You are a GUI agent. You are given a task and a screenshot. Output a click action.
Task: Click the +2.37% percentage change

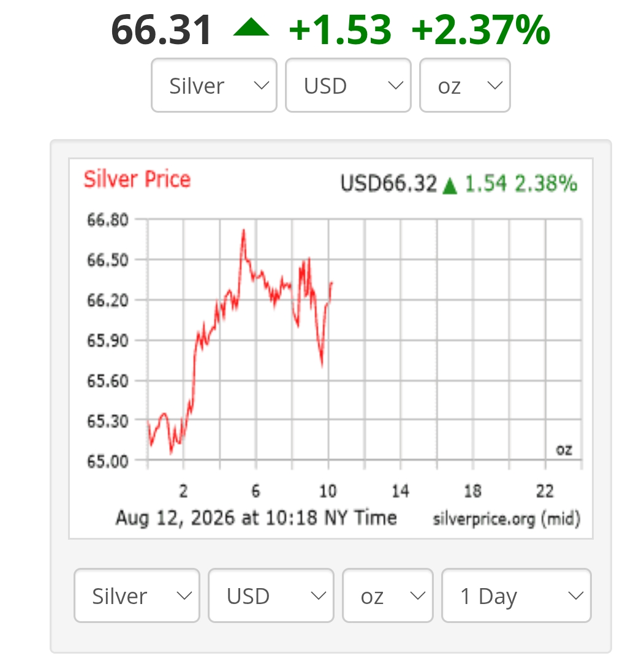coord(481,29)
